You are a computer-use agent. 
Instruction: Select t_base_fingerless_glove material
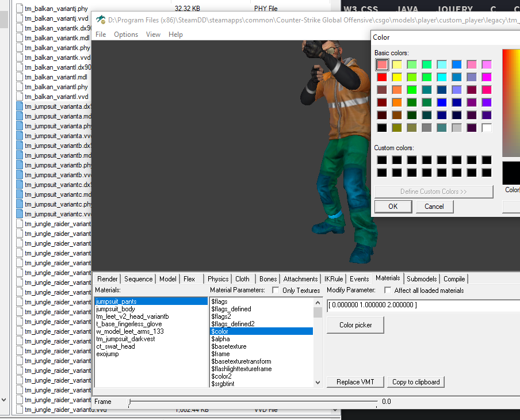[x=151, y=324]
